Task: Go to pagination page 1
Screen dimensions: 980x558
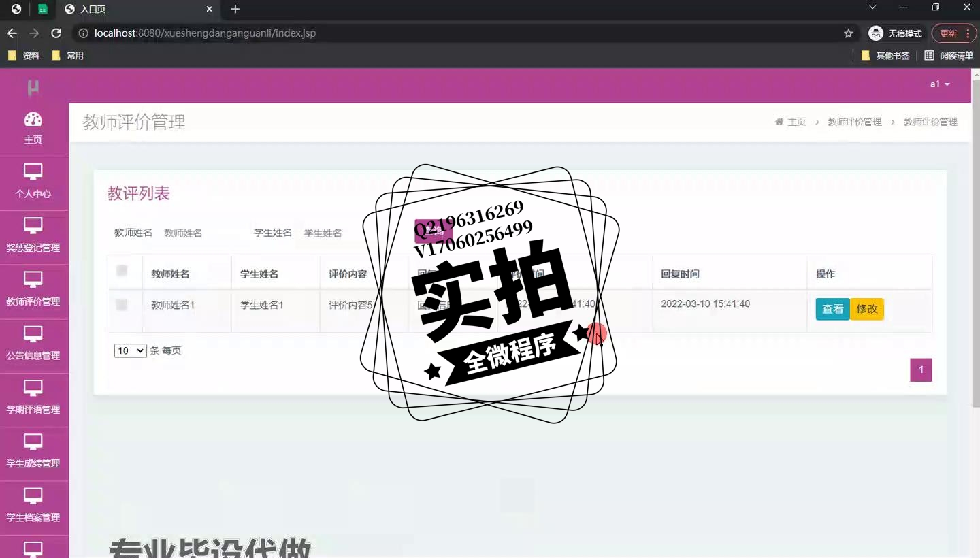Action: (921, 370)
